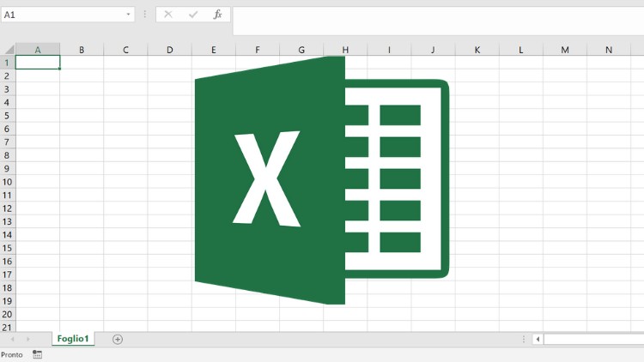The width and height of the screenshot is (644, 362).
Task: Select column C header
Action: point(125,50)
